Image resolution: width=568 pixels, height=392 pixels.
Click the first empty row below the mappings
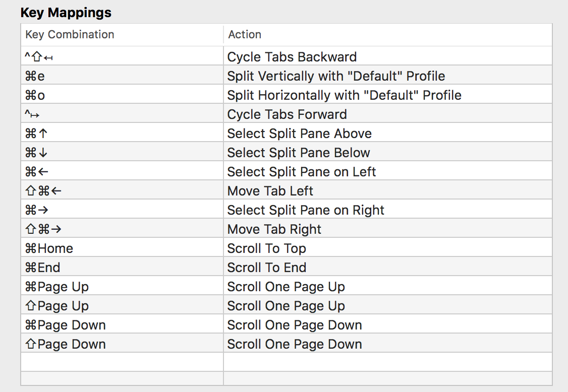(286, 362)
